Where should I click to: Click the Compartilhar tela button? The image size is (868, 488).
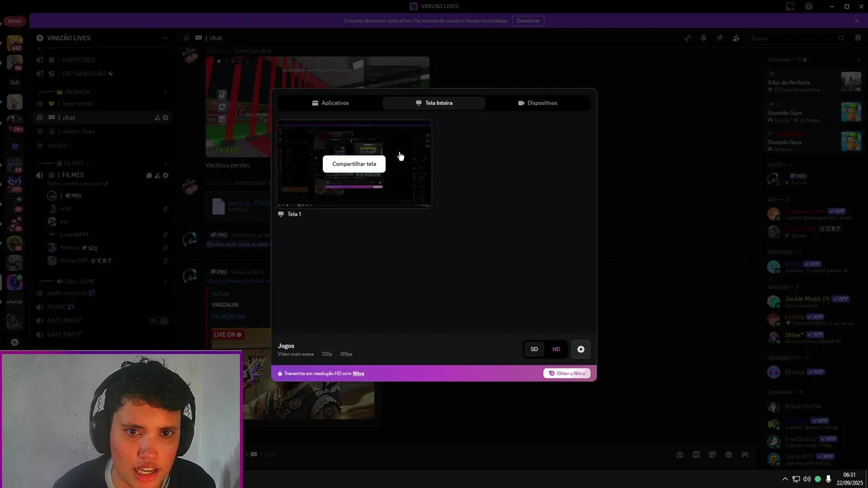[354, 164]
